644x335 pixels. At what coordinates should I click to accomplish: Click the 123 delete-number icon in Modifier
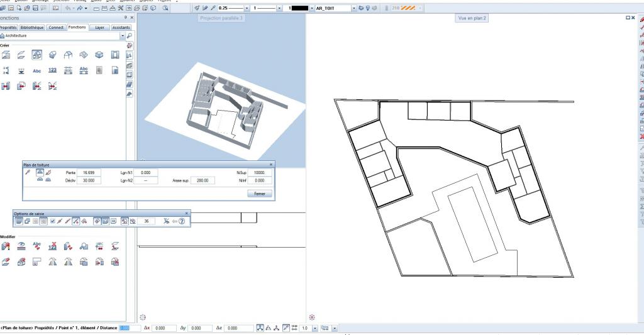click(52, 246)
